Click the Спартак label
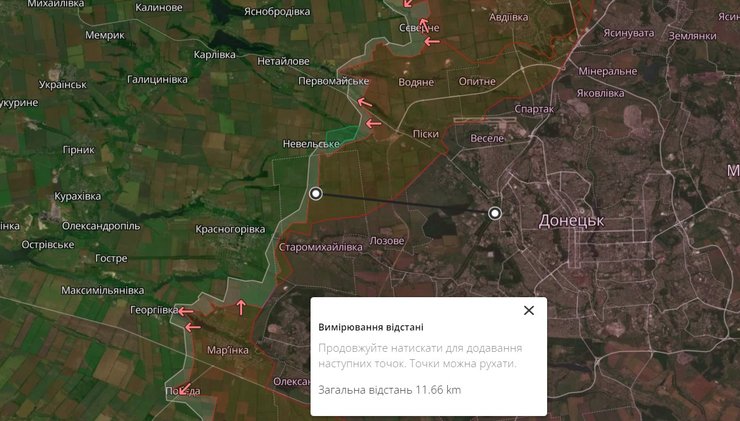 click(x=534, y=109)
